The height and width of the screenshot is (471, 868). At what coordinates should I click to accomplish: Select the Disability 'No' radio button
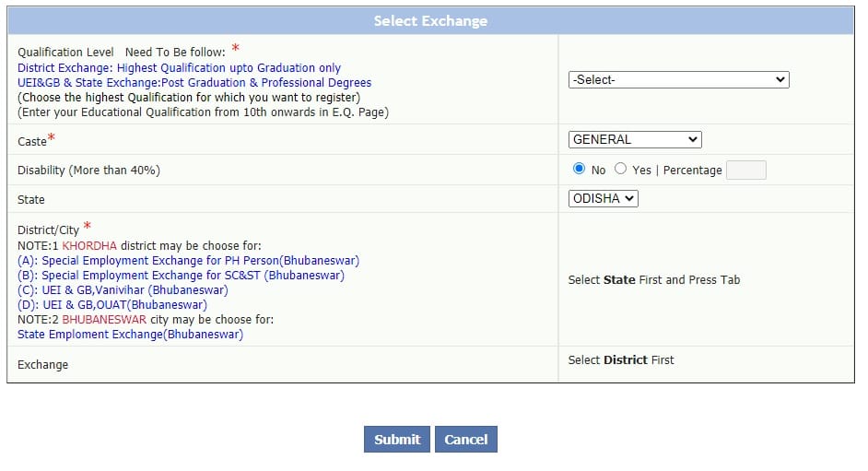(x=580, y=170)
